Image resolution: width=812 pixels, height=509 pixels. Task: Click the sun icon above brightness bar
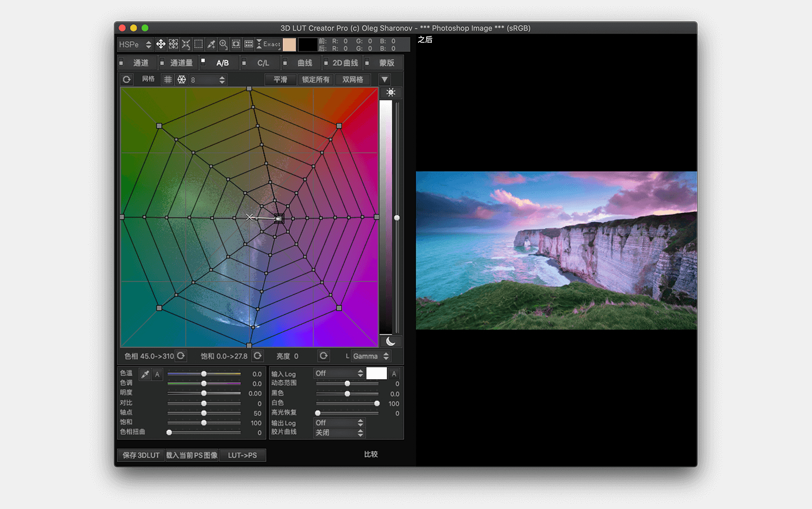(391, 92)
